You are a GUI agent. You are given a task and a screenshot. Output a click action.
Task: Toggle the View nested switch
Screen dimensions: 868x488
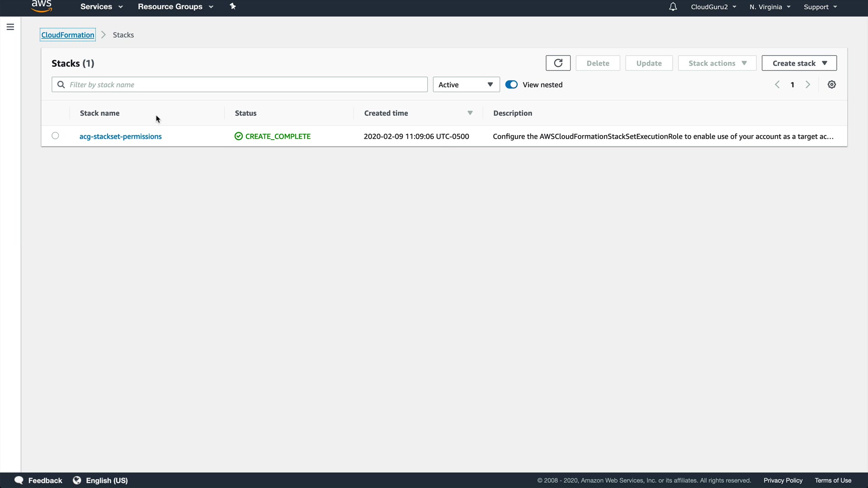point(511,84)
